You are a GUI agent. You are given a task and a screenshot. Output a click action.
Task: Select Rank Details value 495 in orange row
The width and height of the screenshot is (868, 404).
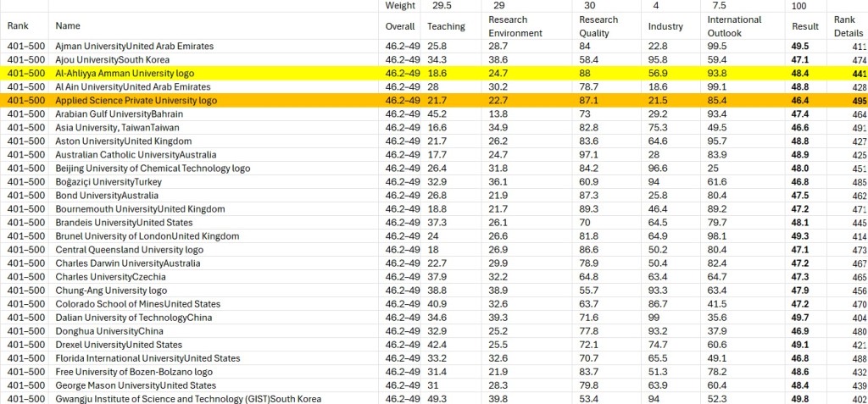click(859, 101)
